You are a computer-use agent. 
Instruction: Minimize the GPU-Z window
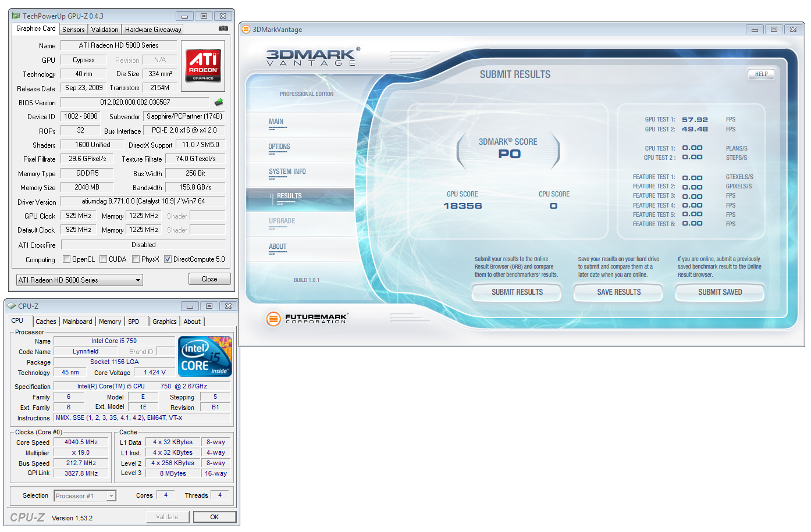184,16
